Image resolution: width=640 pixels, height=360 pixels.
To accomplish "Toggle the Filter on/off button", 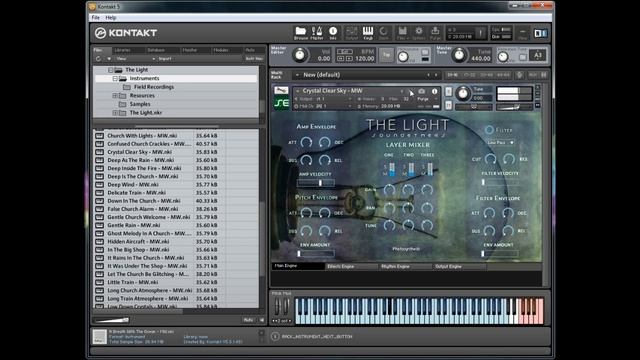I will (489, 130).
